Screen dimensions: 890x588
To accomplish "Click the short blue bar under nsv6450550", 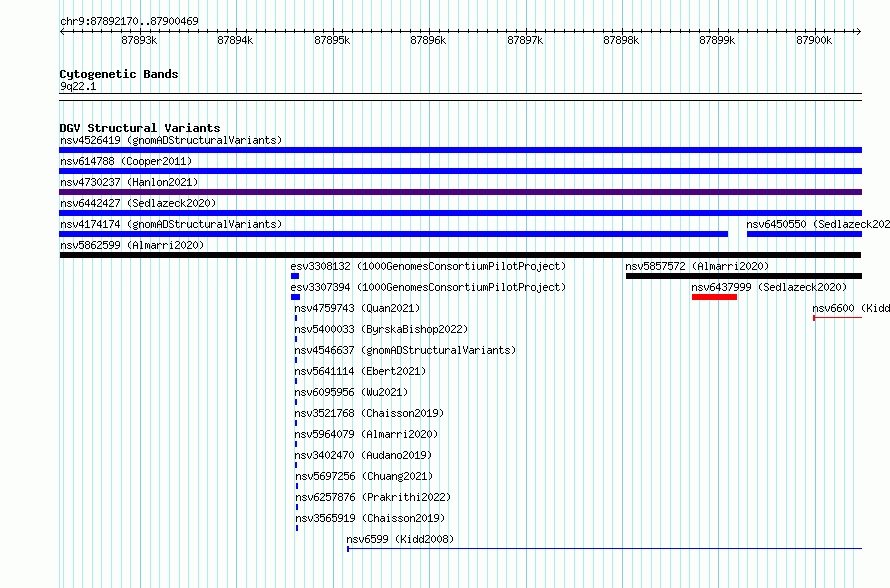I will point(804,234).
